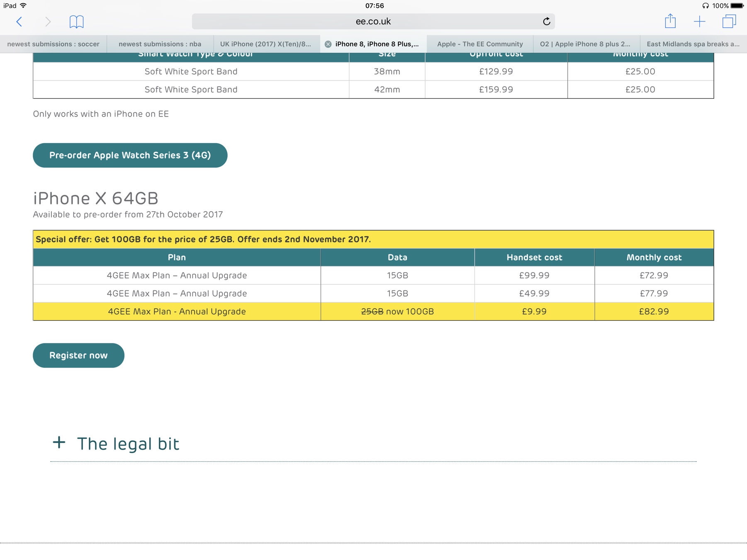Image resolution: width=747 pixels, height=560 pixels.
Task: Switch to Apple - The EE Community tab
Action: point(480,44)
